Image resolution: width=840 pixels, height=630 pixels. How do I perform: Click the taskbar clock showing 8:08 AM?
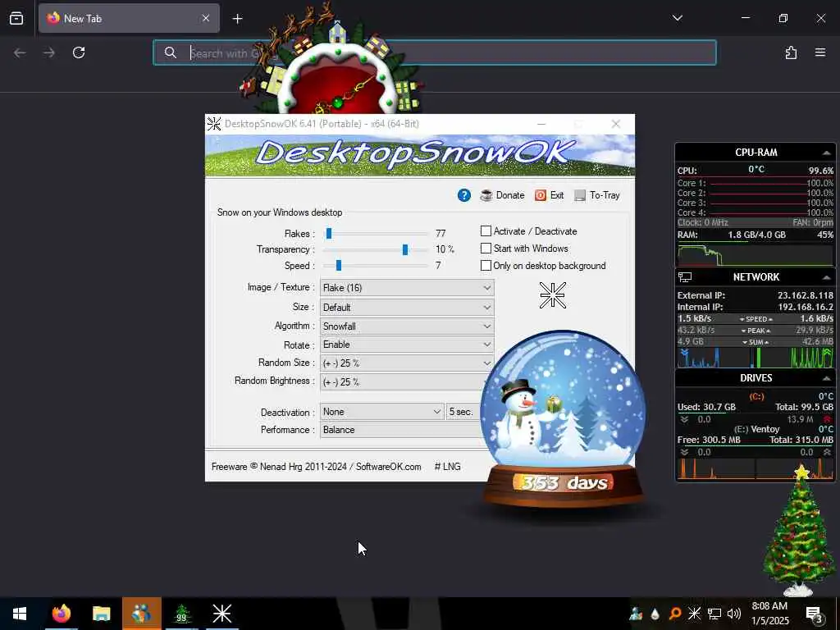tap(769, 614)
